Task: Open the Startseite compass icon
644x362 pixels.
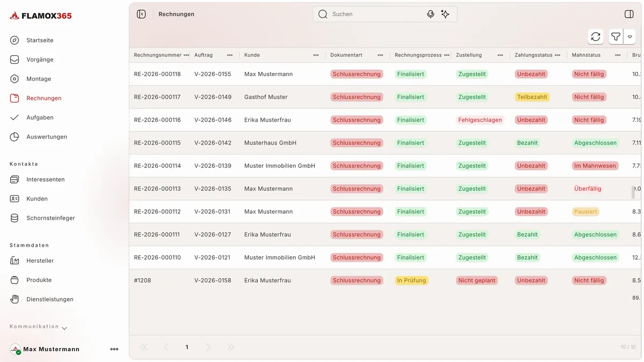Action: point(14,40)
